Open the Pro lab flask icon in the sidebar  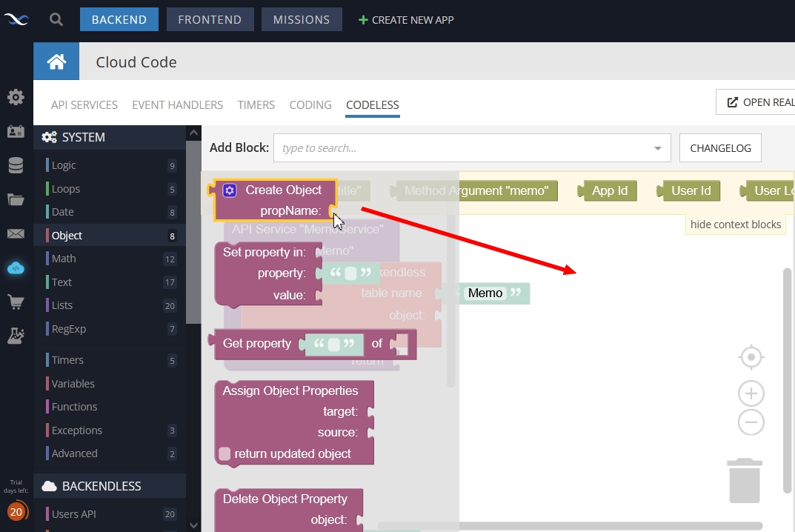click(16, 336)
